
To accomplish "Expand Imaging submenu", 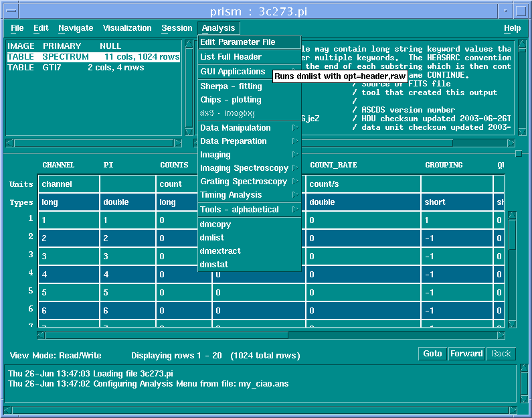I will pos(250,155).
